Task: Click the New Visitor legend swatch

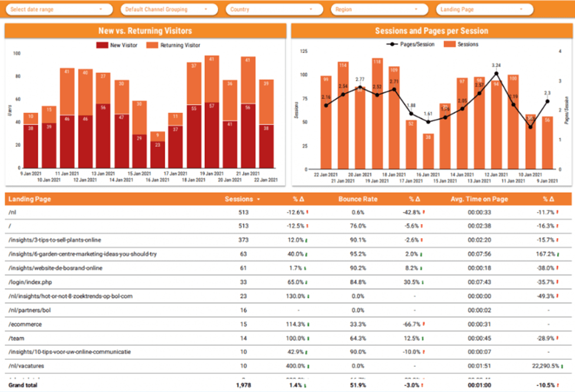Action: click(x=102, y=45)
